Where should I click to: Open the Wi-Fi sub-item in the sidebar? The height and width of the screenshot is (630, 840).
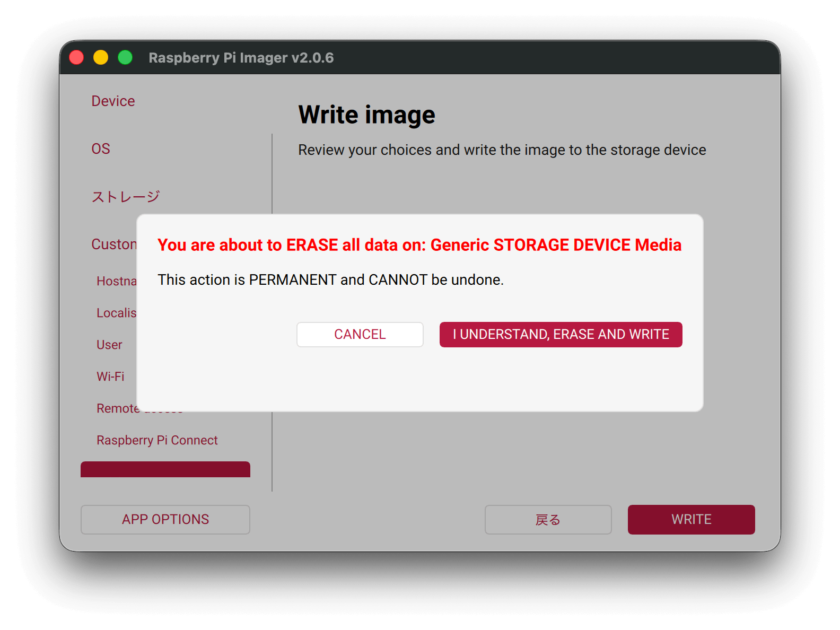point(110,377)
